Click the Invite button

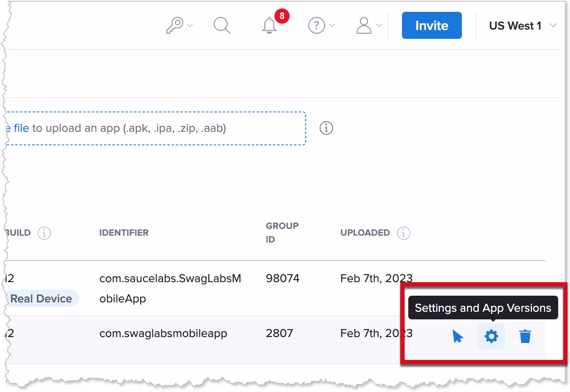click(432, 25)
